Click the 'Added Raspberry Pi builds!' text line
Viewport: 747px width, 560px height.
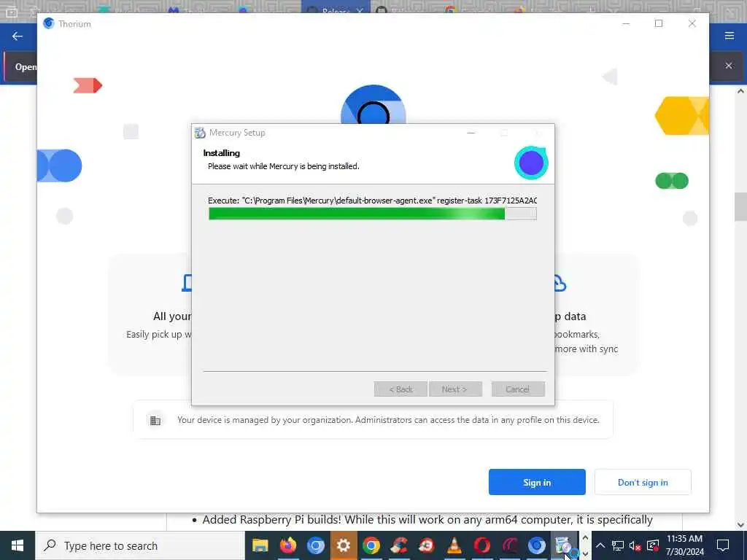click(427, 519)
